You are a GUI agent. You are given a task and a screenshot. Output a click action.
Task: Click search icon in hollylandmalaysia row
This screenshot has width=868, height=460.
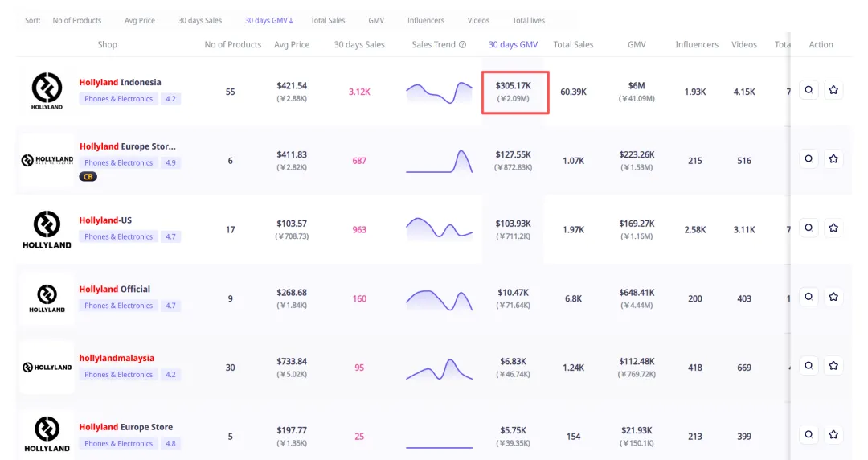tap(809, 366)
